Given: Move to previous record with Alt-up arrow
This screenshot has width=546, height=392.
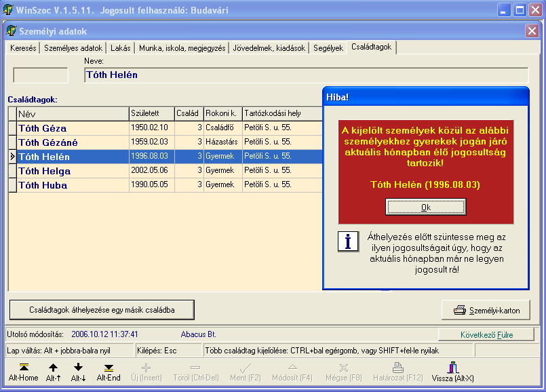Looking at the screenshot, I should tap(53, 368).
